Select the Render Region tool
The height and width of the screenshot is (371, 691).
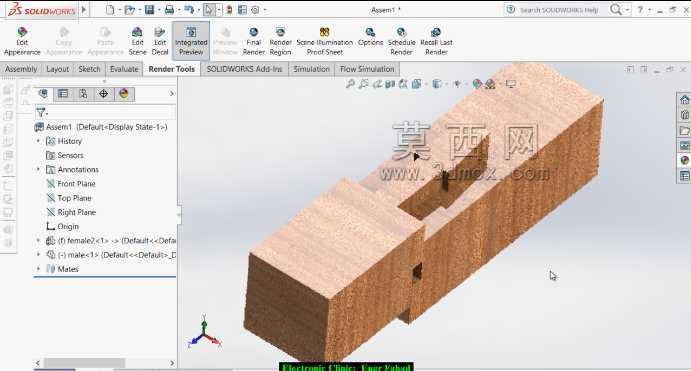(280, 41)
